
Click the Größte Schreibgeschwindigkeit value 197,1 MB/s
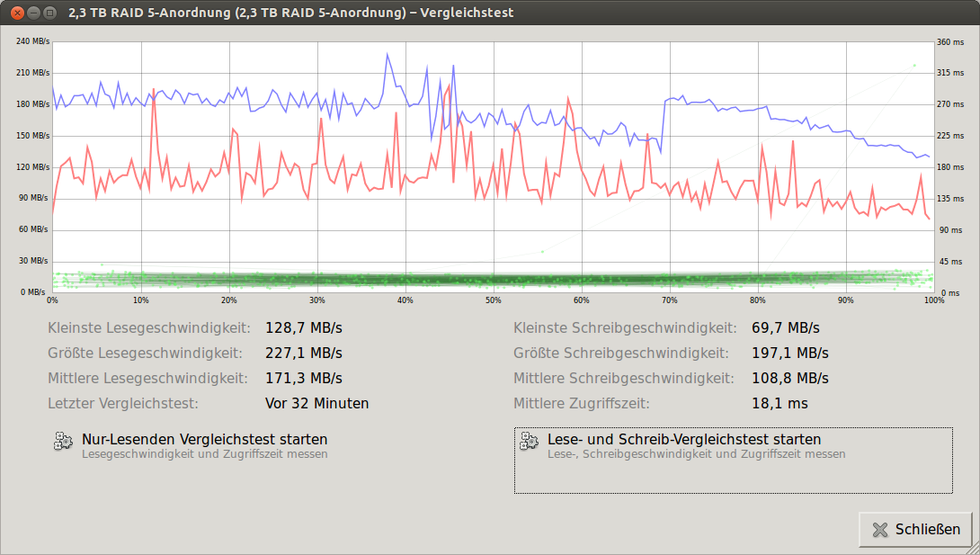coord(789,354)
